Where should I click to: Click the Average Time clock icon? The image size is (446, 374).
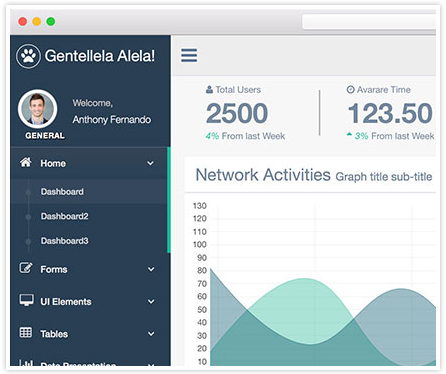[350, 89]
